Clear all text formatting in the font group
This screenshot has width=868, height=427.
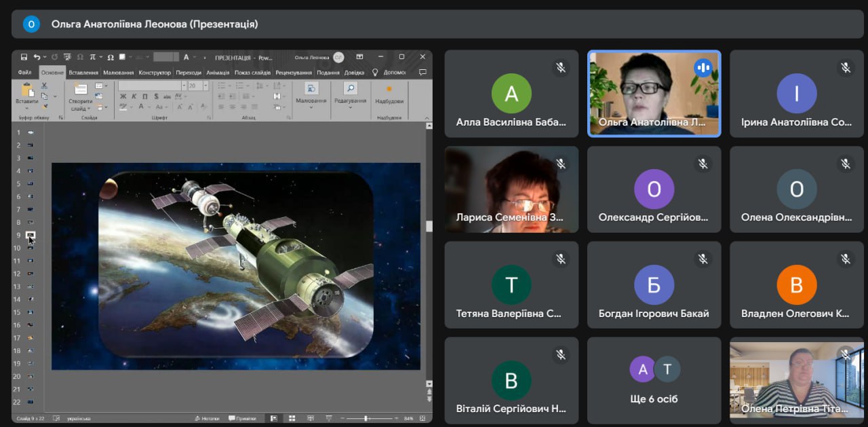203,106
